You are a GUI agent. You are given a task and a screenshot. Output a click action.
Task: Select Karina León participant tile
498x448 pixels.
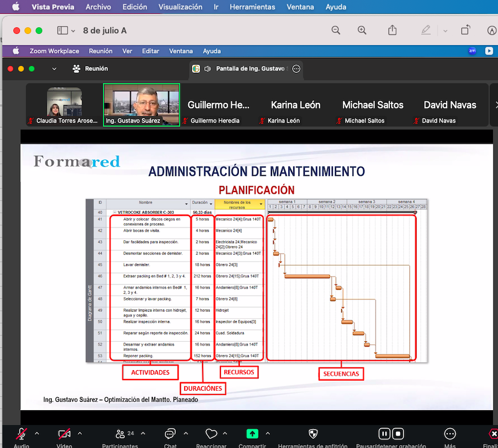tap(295, 105)
